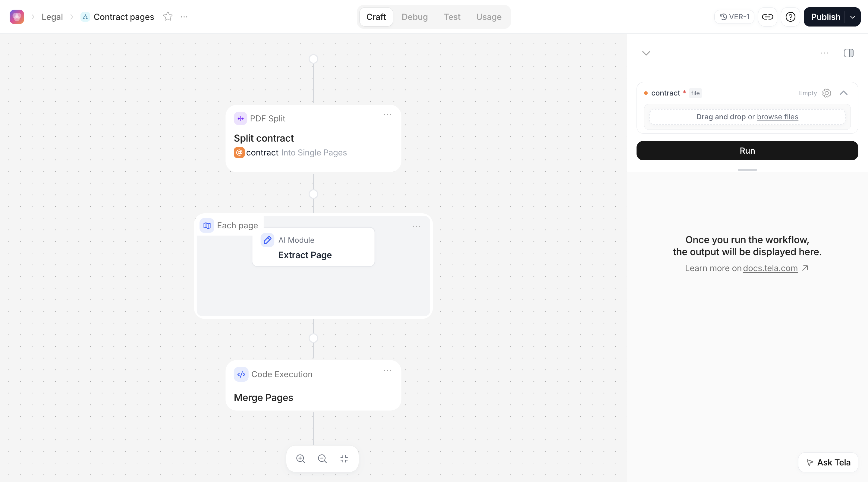
Task: Expand the Publish dropdown arrow
Action: [x=852, y=17]
